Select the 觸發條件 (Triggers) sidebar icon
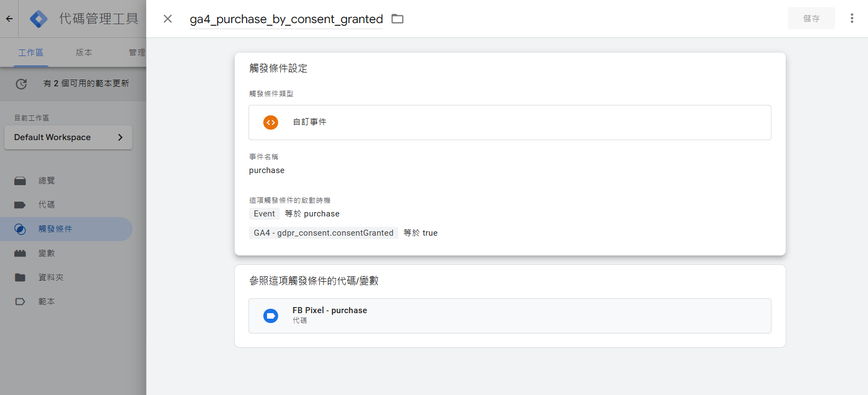This screenshot has width=868, height=395. [20, 229]
